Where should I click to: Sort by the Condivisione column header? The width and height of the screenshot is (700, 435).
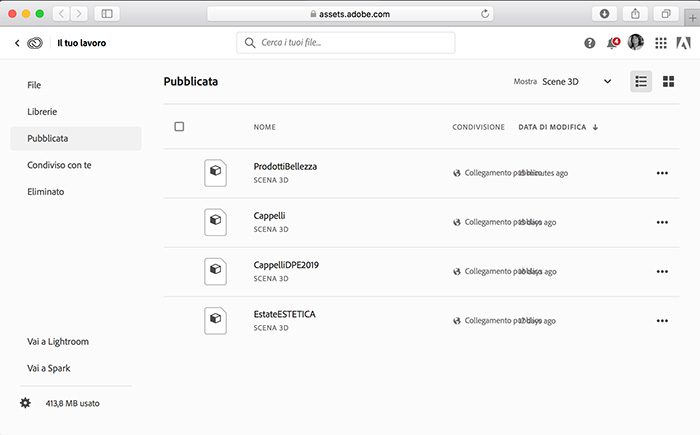(479, 127)
